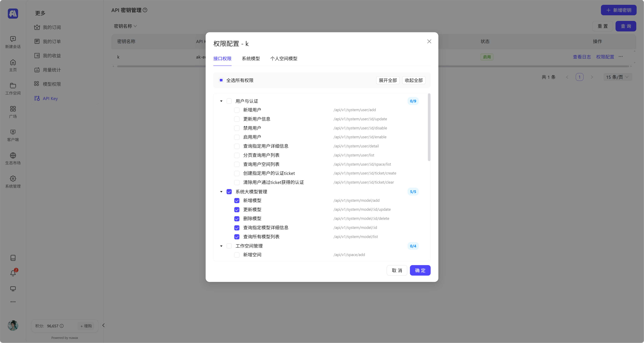Screen dimensions: 644x343
Task: Check 启用用户 permission
Action: [237, 137]
